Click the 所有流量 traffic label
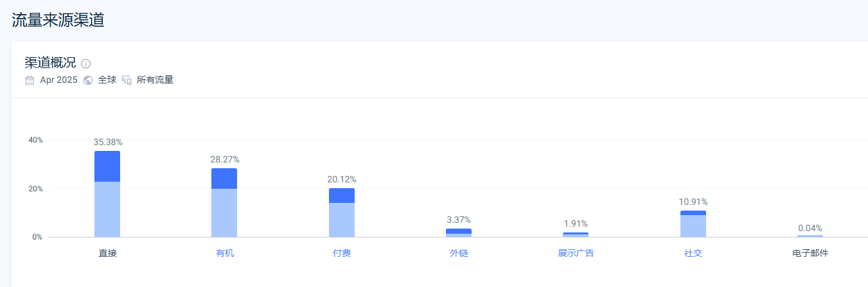Screen dimensions: 868x287 tap(155, 80)
